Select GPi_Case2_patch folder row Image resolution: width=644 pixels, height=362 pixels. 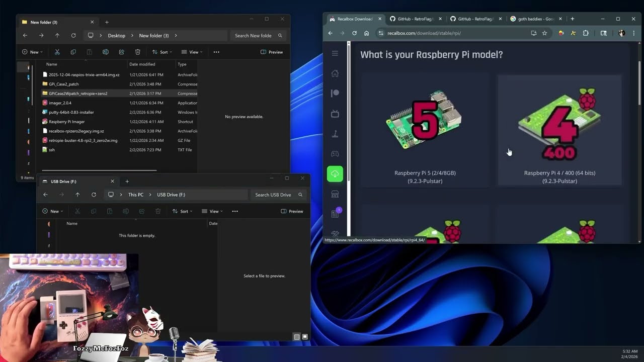[x=120, y=84]
